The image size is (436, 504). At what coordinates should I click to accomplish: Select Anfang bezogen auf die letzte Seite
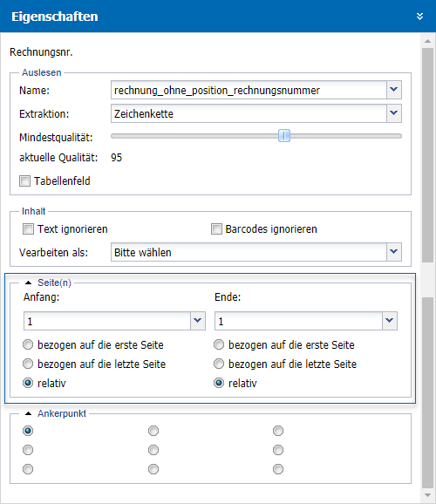click(28, 364)
